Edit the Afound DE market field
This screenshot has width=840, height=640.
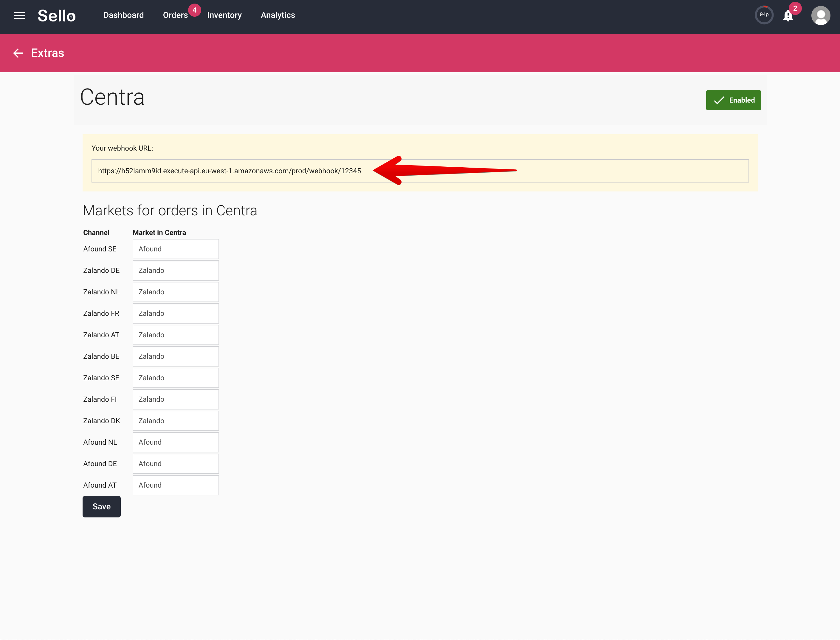pyautogui.click(x=176, y=464)
